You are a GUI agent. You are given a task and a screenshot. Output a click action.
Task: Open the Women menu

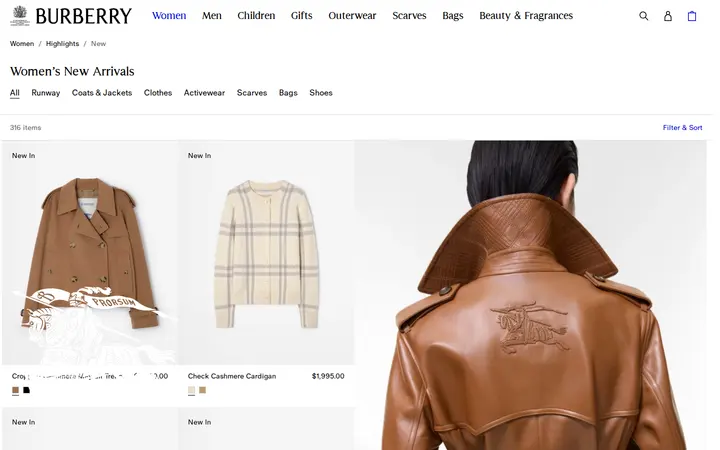169,16
